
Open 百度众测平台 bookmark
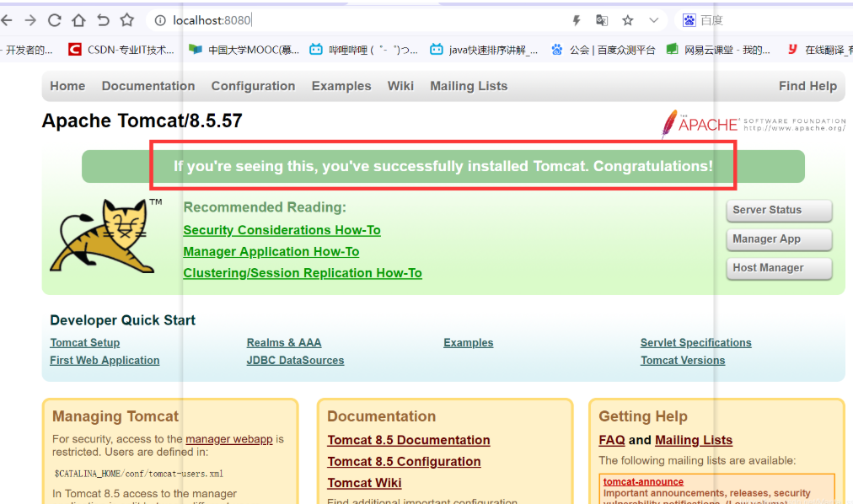603,50
